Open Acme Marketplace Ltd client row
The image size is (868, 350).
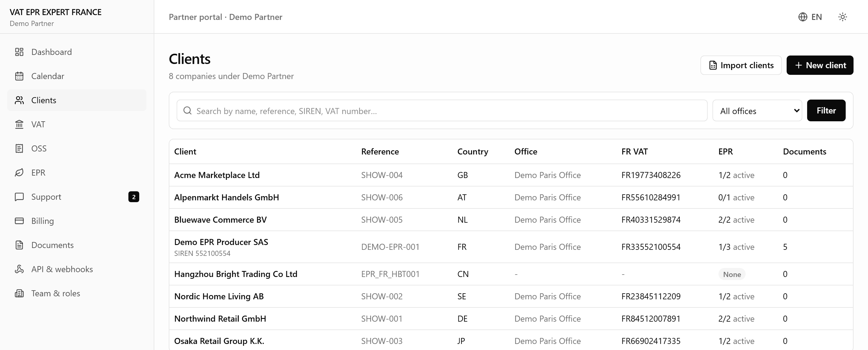tap(511, 175)
